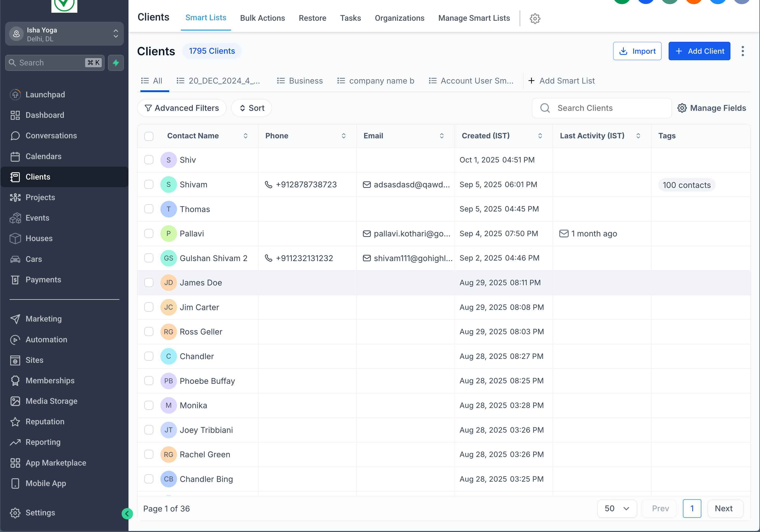
Task: Open Advanced Filters
Action: pos(182,108)
